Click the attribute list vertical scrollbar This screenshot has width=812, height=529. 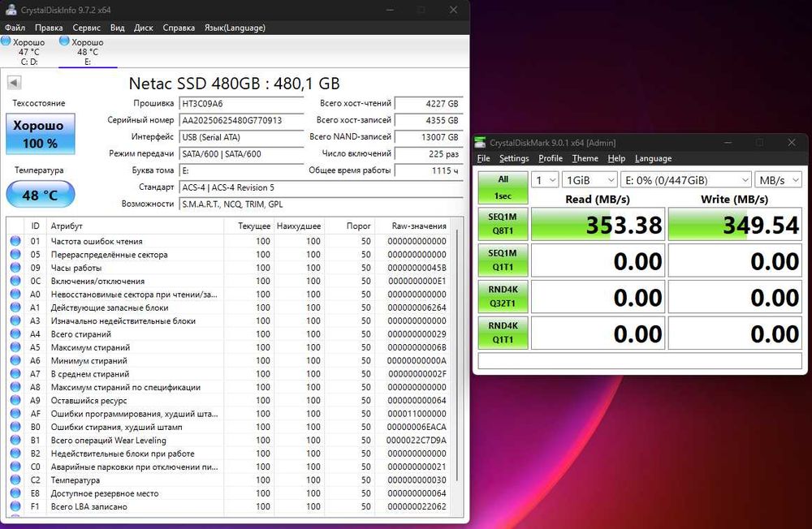point(456,357)
